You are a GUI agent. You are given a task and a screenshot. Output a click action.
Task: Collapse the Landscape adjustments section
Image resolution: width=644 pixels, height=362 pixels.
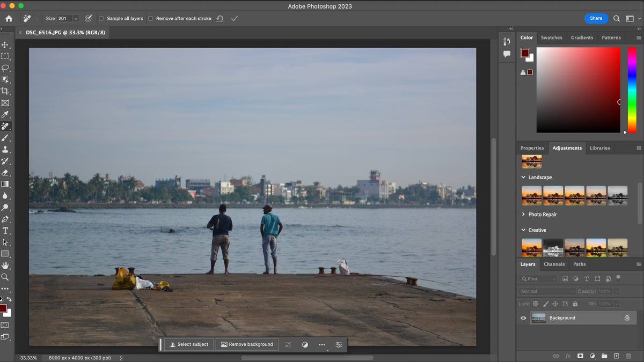click(x=523, y=177)
